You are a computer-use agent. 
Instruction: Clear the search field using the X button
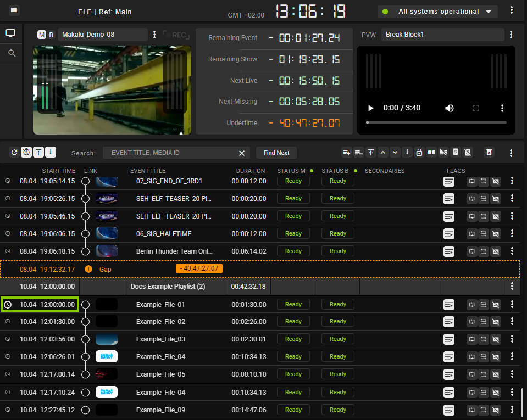point(241,153)
